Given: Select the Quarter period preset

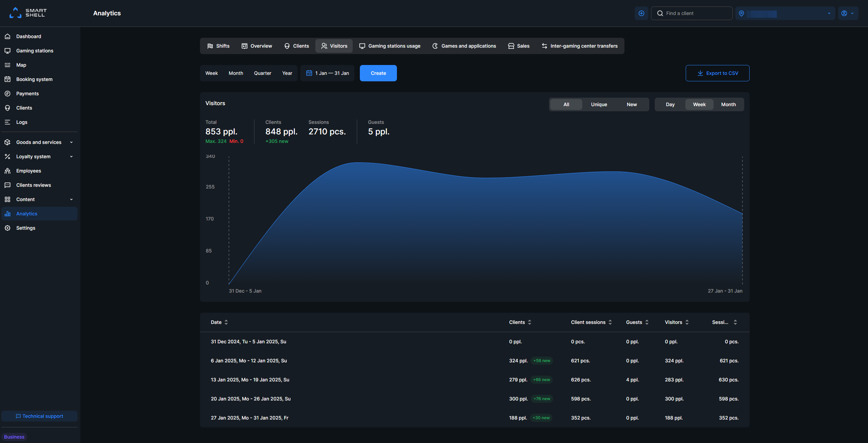Looking at the screenshot, I should [263, 73].
